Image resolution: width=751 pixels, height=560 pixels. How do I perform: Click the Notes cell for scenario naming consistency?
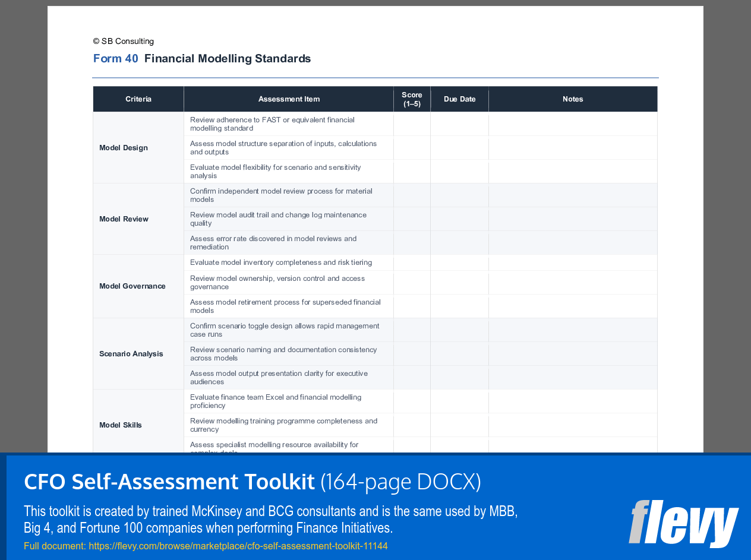tap(573, 353)
